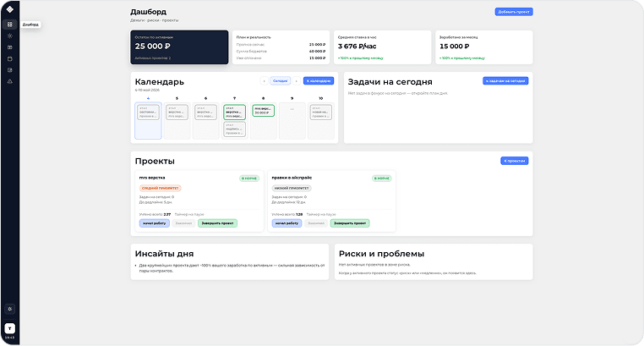
Task: Click 'Добавить проект' button at top right
Action: (x=514, y=12)
